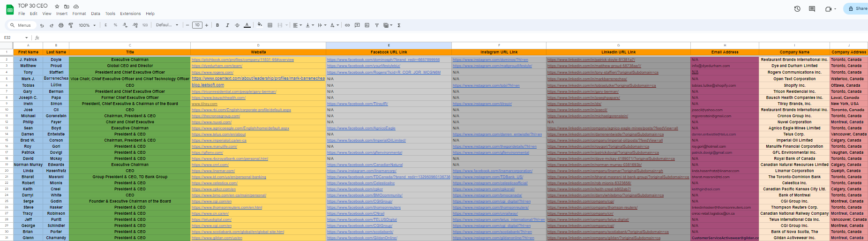The width and height of the screenshot is (868, 241).
Task: Decrease font size with minus button
Action: coord(187,25)
